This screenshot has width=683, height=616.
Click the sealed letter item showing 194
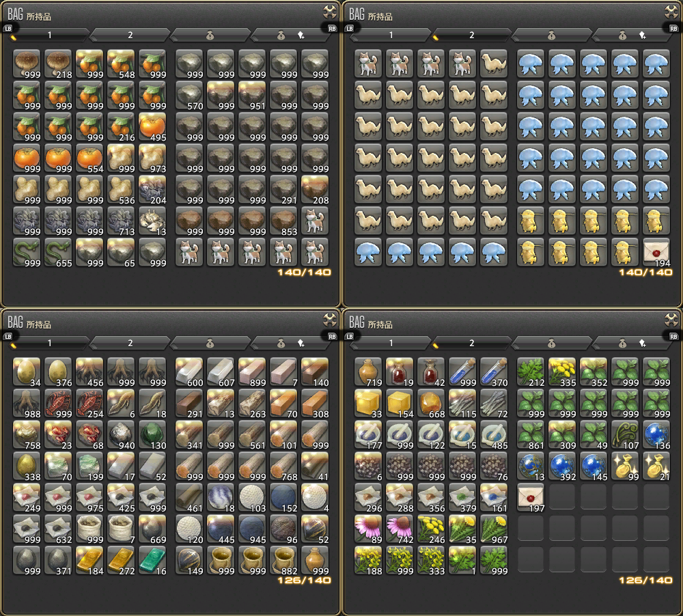point(656,251)
